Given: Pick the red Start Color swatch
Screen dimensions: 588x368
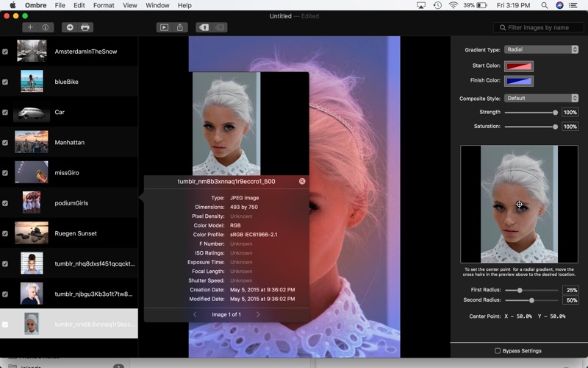Looking at the screenshot, I should click(x=519, y=66).
